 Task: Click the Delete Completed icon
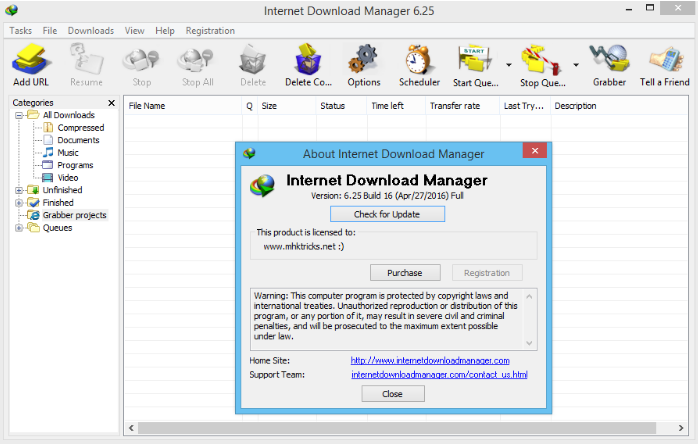308,59
